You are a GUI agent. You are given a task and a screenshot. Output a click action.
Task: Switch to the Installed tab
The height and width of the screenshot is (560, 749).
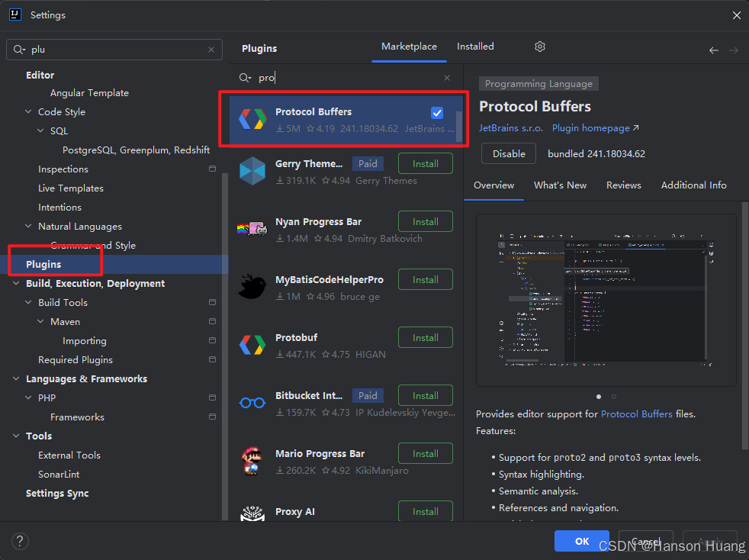pos(475,47)
